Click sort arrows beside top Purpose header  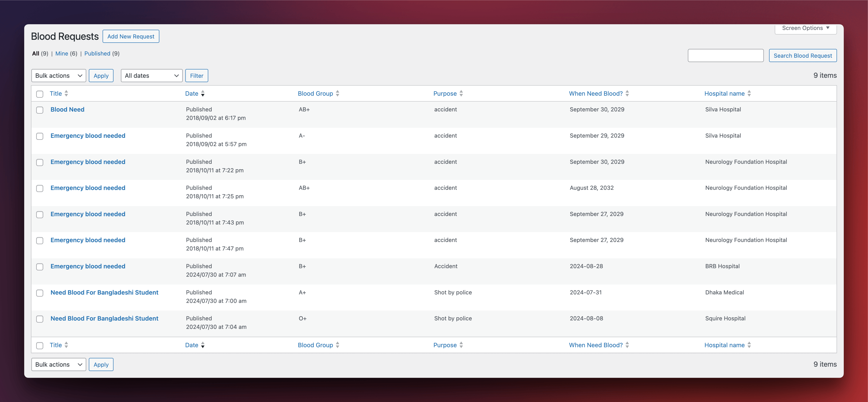pos(461,93)
